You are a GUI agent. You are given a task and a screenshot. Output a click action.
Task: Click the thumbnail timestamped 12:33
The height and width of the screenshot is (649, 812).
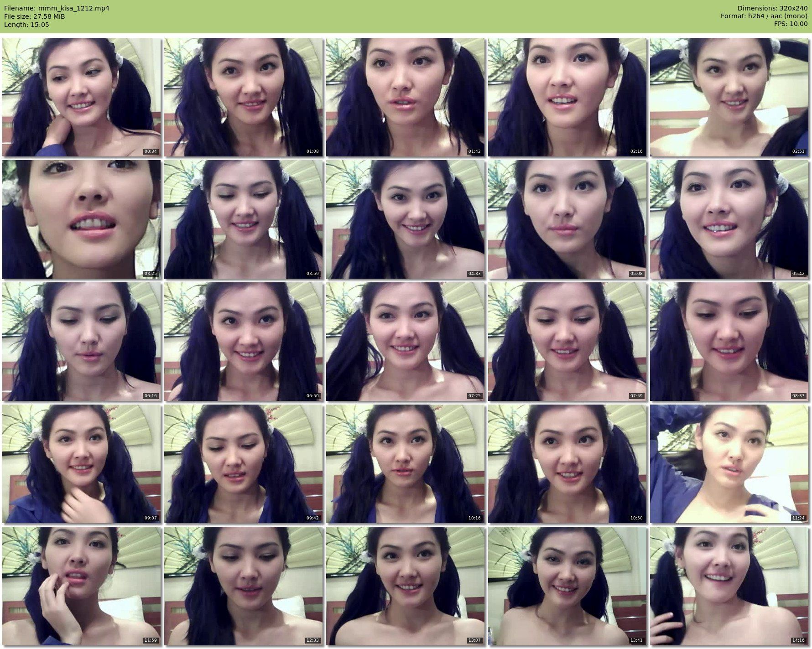pyautogui.click(x=243, y=586)
